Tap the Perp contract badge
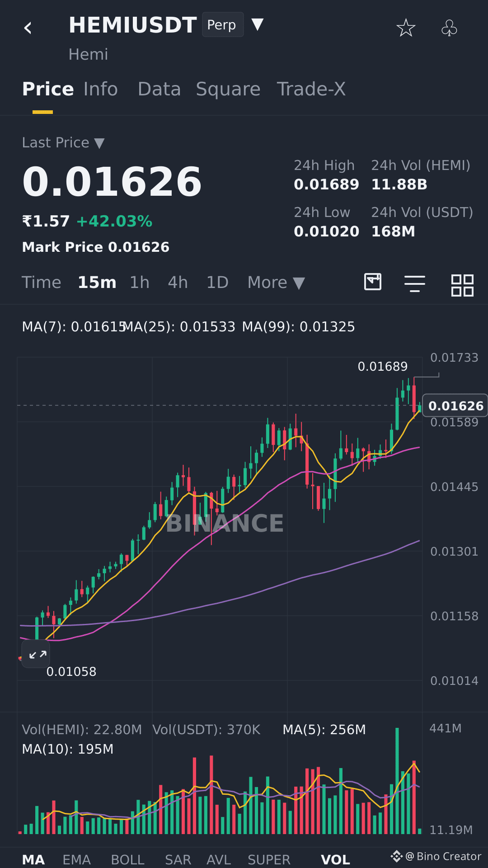The height and width of the screenshot is (868, 488). pos(223,24)
